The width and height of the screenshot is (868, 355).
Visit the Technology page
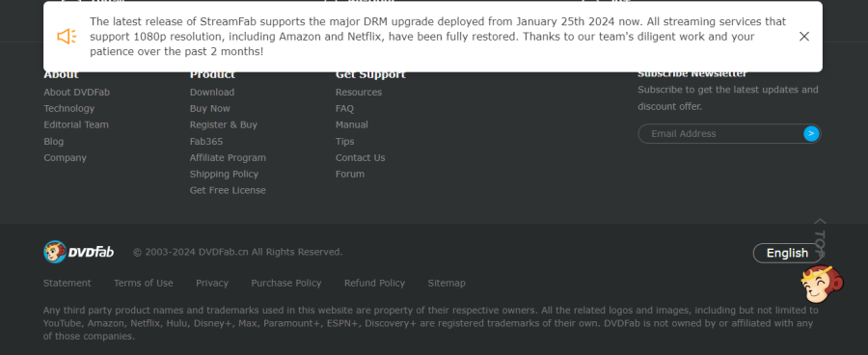(69, 109)
